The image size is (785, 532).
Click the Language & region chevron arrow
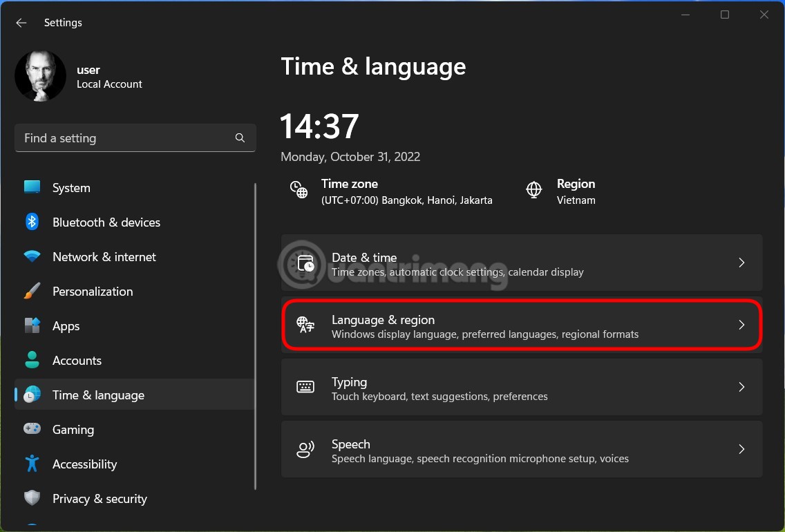click(741, 325)
